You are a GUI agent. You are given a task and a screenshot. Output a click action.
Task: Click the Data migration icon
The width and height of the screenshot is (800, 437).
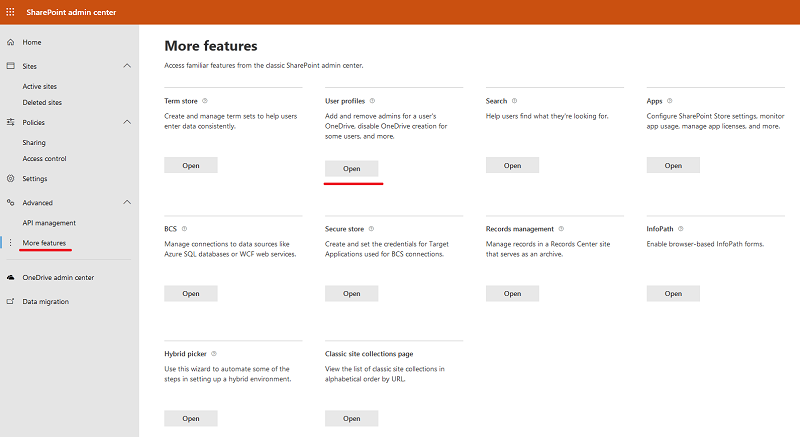click(x=10, y=301)
